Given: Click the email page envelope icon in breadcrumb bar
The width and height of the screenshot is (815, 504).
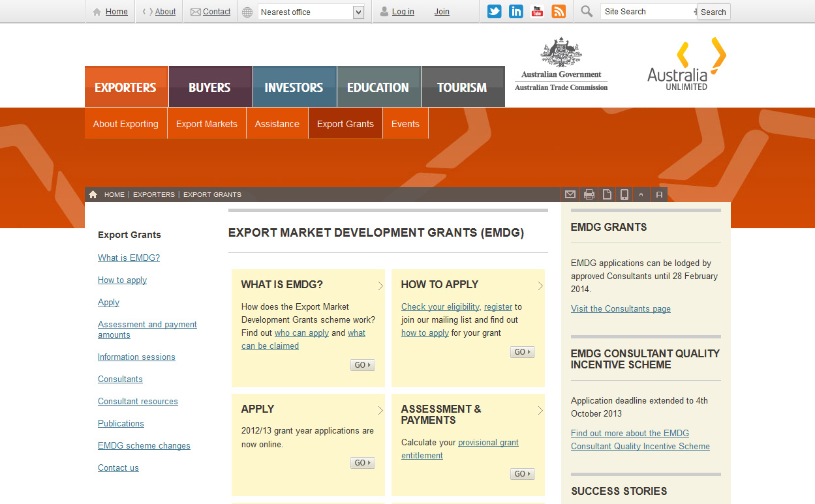Looking at the screenshot, I should tap(570, 194).
